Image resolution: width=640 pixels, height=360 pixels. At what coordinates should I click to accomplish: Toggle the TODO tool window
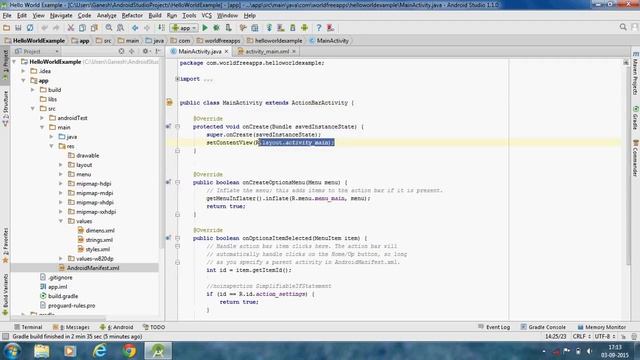[154, 327]
